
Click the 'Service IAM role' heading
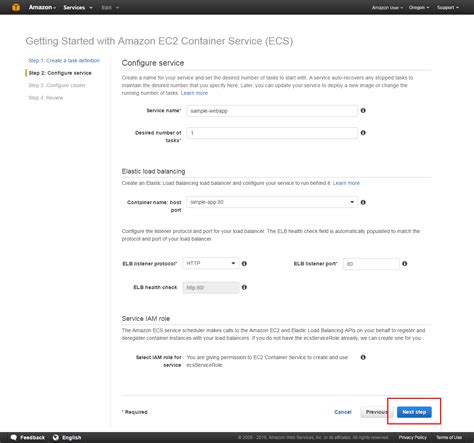[x=146, y=319]
